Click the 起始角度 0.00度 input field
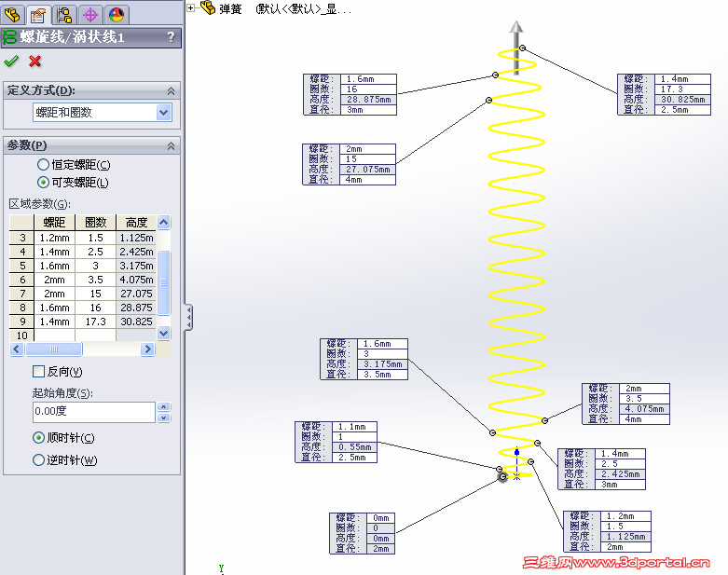 click(x=94, y=412)
